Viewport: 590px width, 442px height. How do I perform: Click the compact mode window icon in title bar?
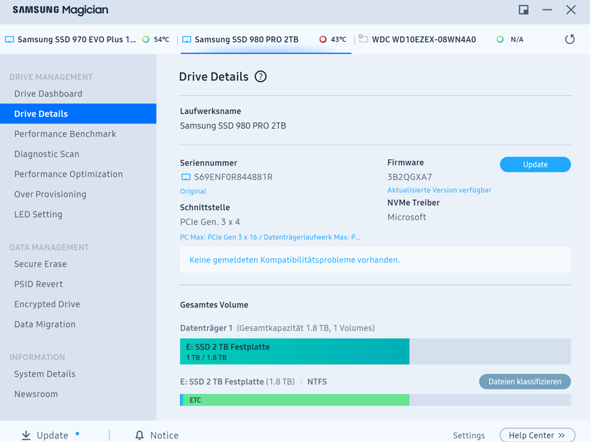523,10
